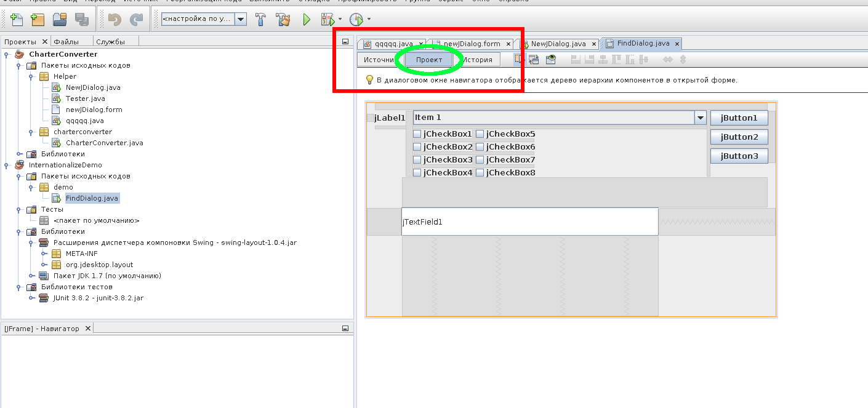This screenshot has width=868, height=408.
Task: Expand the org.jdesktop.layout node
Action: coord(43,265)
